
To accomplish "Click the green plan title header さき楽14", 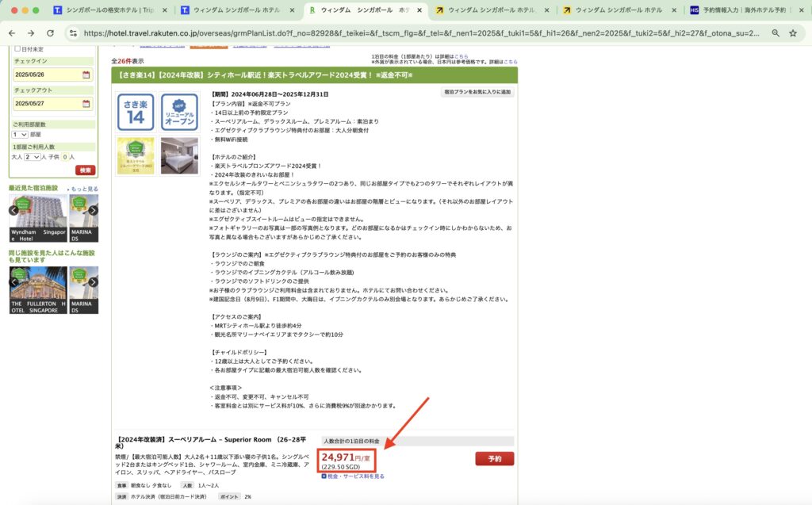I will click(314, 75).
